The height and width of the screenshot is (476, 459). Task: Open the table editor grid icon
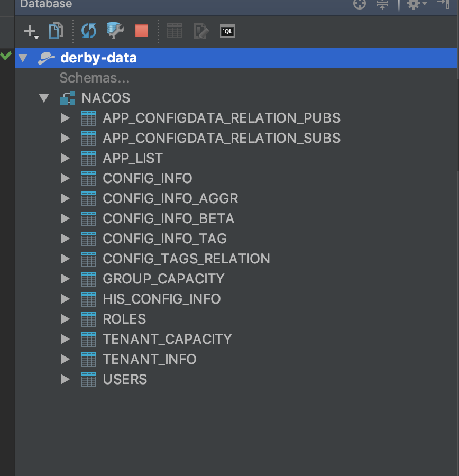click(175, 31)
